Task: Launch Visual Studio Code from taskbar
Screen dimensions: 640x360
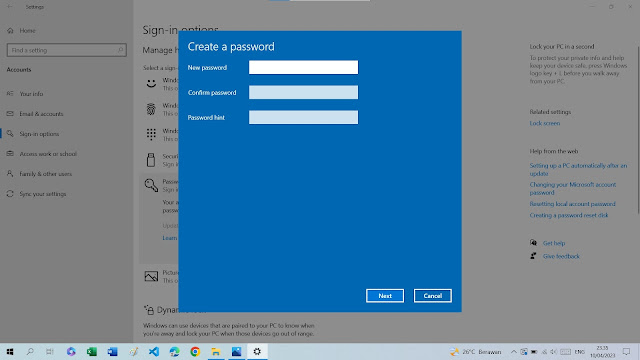Action: tap(154, 351)
